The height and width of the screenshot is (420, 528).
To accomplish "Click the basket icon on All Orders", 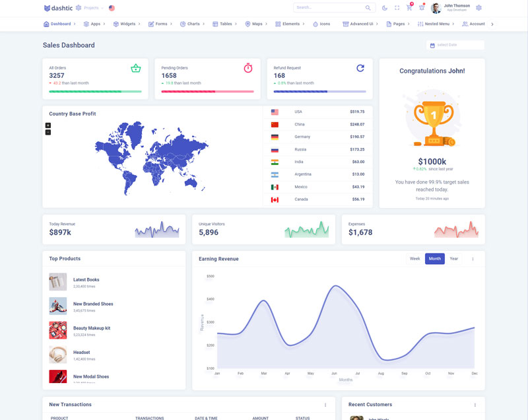I will coord(135,68).
